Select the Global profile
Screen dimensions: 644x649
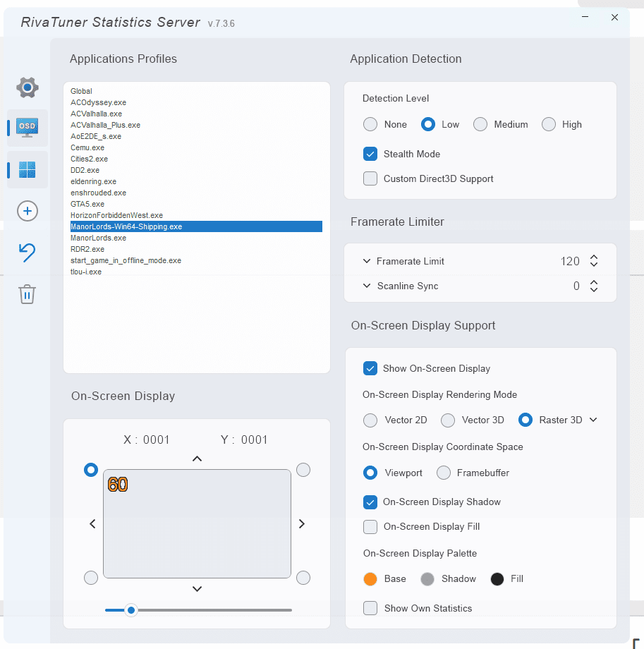point(196,91)
